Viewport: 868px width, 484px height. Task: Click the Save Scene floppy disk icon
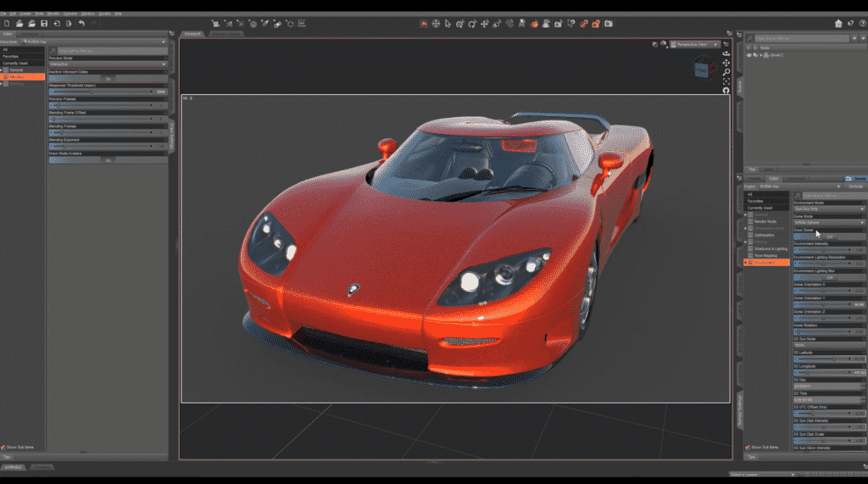pyautogui.click(x=44, y=24)
